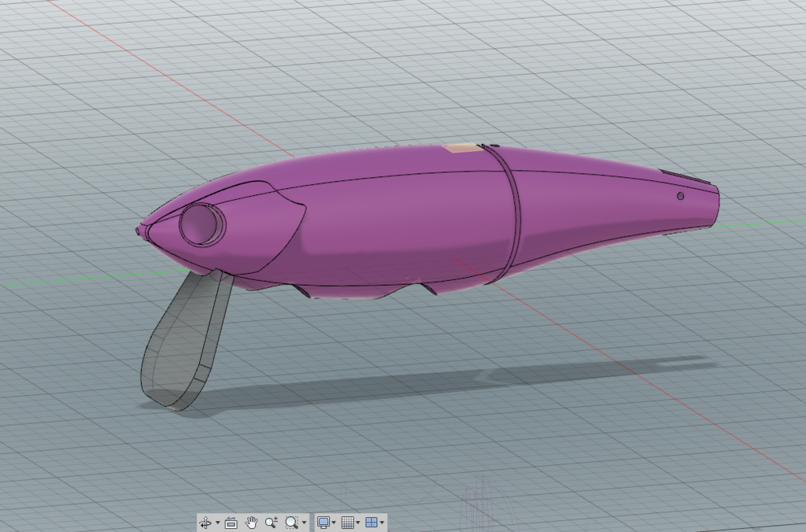The width and height of the screenshot is (806, 532).
Task: Select the tan rectangular patch on lure top
Action: [x=462, y=149]
